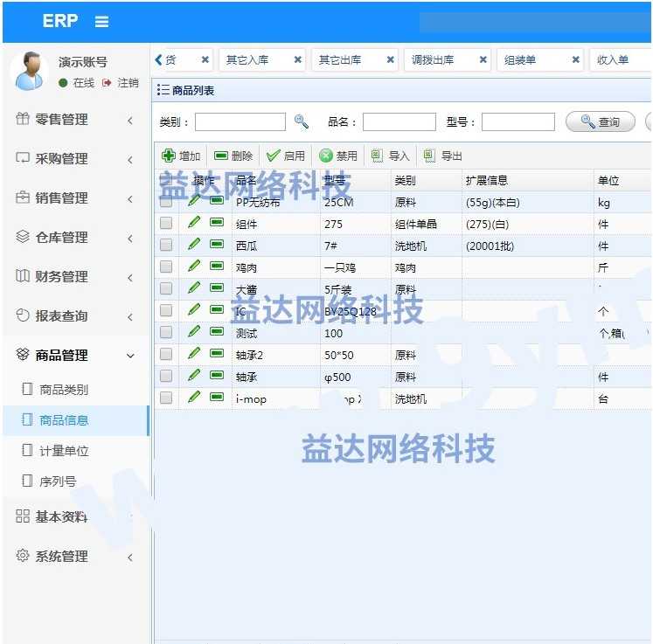Delete the 轴承 φ500 row via minus icon
This screenshot has width=653, height=644.
[217, 375]
